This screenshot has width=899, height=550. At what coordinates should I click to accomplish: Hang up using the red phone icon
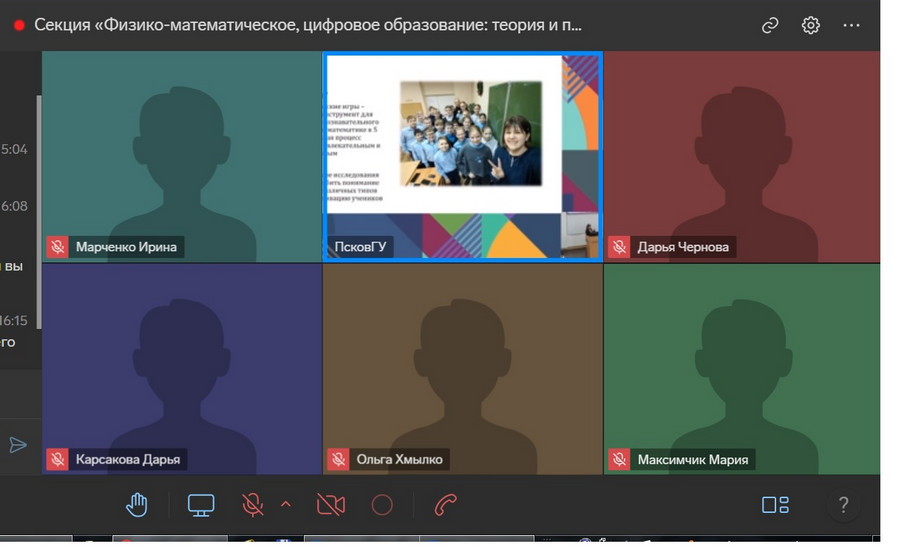point(446,505)
